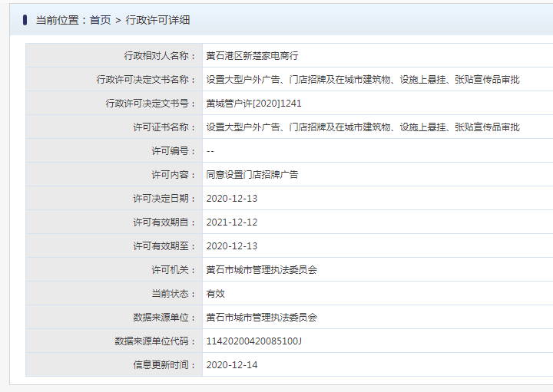Viewport: 553px width, 392px height.
Task: Click the label 行政许可决定文书号
Action: pyautogui.click(x=147, y=104)
